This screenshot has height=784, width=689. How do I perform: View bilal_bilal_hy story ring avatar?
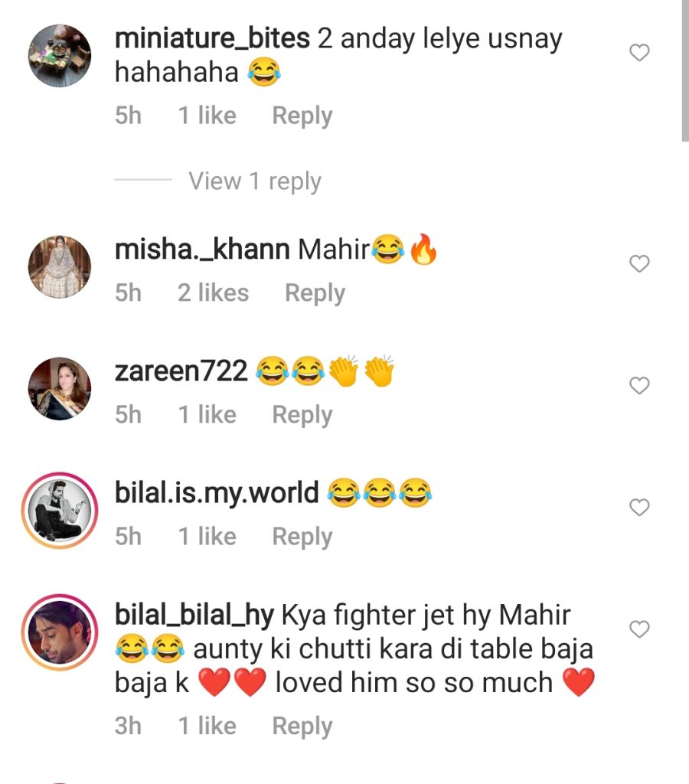60,632
